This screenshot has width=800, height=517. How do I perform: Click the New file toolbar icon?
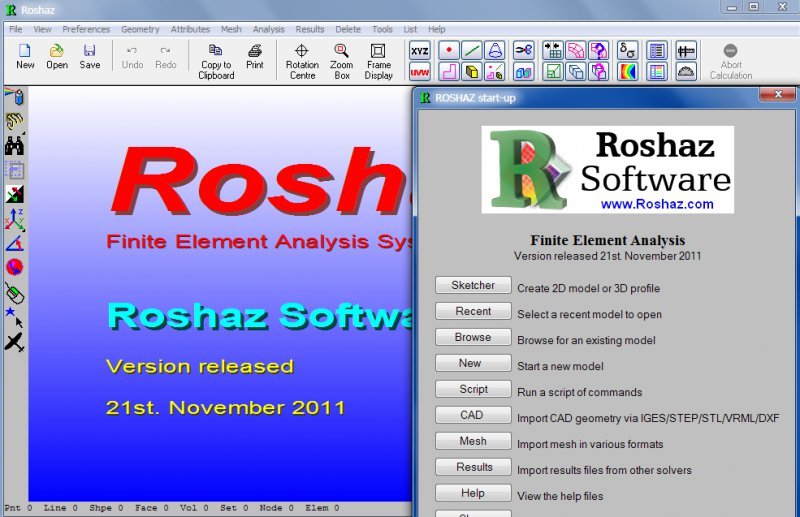pyautogui.click(x=25, y=56)
